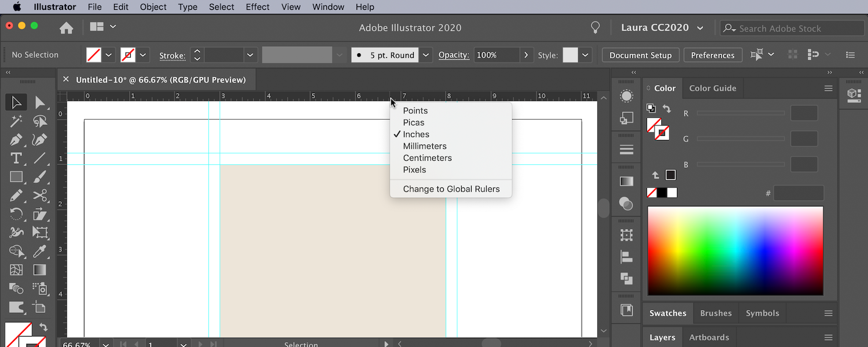868x347 pixels.
Task: Open Document Setup
Action: point(640,55)
